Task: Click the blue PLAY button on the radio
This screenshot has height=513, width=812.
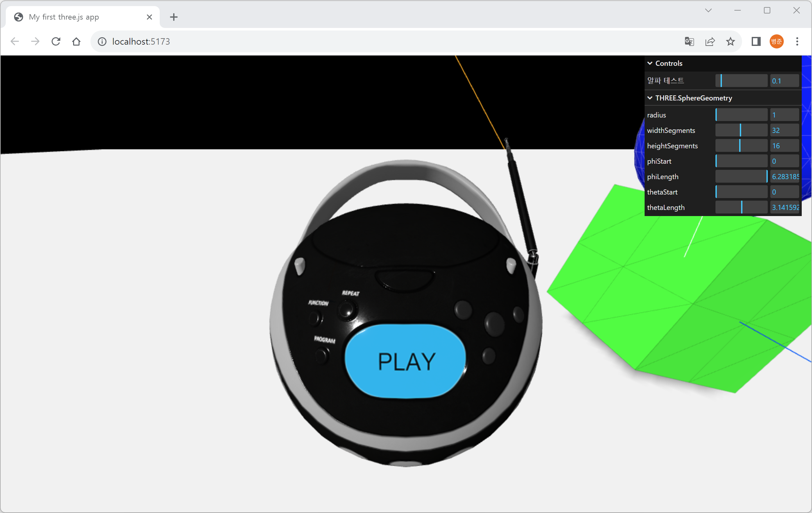Action: [x=406, y=362]
